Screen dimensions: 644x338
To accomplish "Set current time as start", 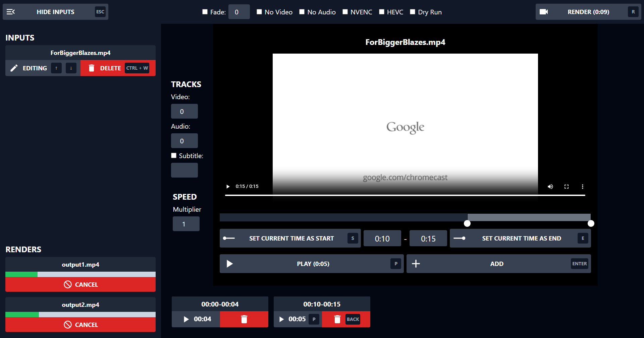I will click(x=290, y=238).
